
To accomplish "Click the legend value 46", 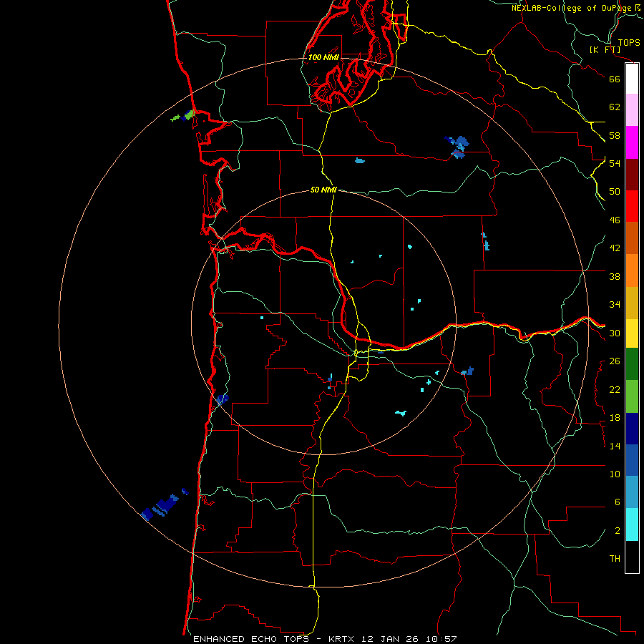I will 615,220.
